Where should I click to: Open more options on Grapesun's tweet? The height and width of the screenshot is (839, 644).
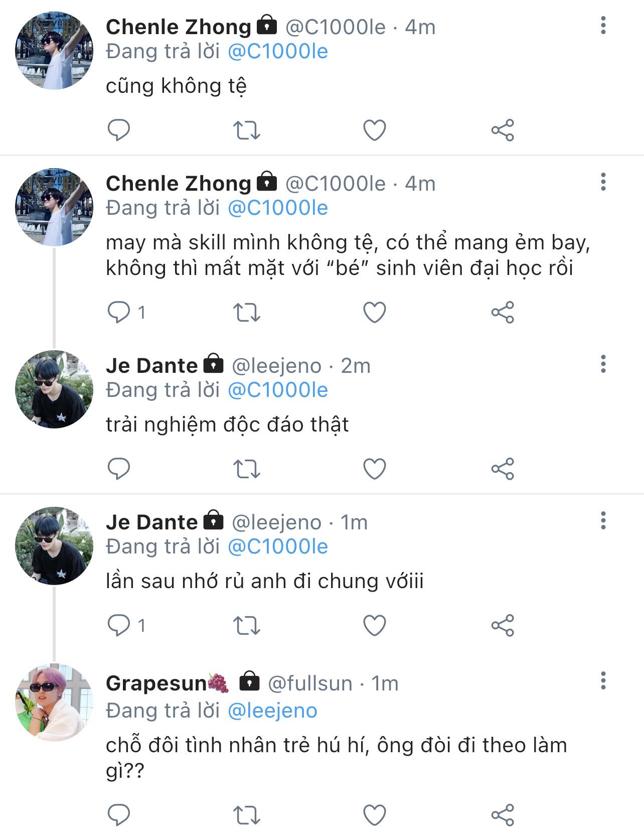603,681
